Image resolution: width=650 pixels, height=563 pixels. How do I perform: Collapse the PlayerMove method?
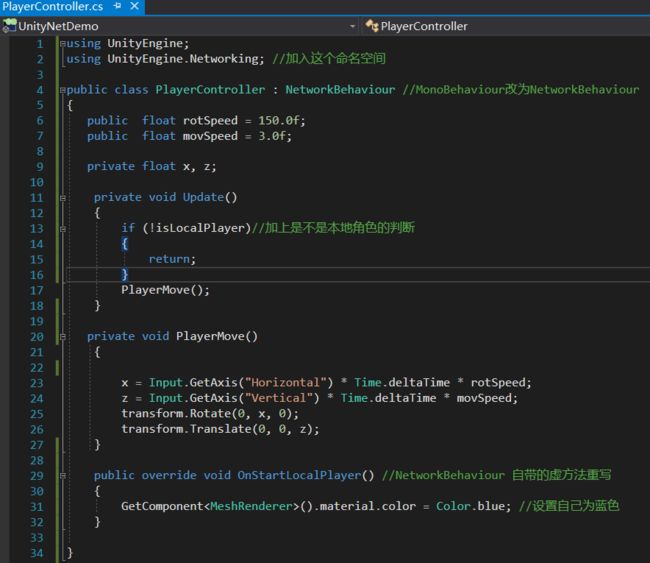(63, 337)
